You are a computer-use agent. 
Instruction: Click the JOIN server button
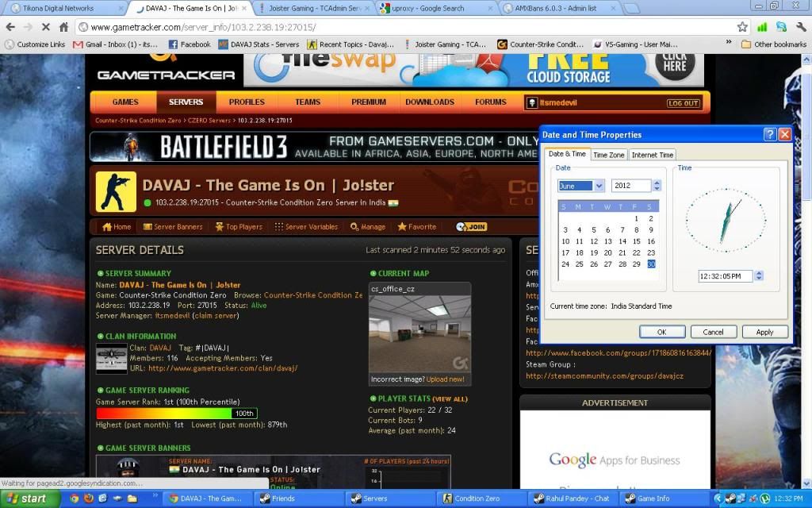[471, 227]
